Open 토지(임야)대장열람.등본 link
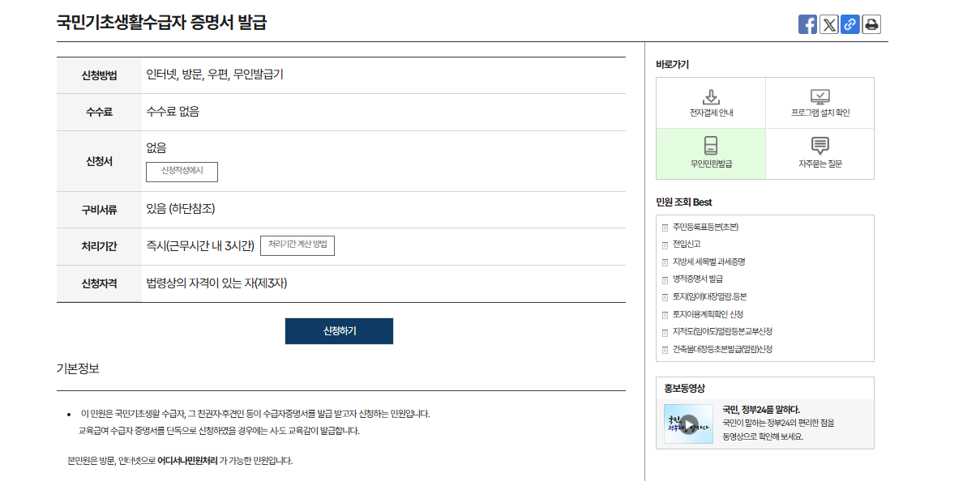980x481 pixels. (x=709, y=297)
